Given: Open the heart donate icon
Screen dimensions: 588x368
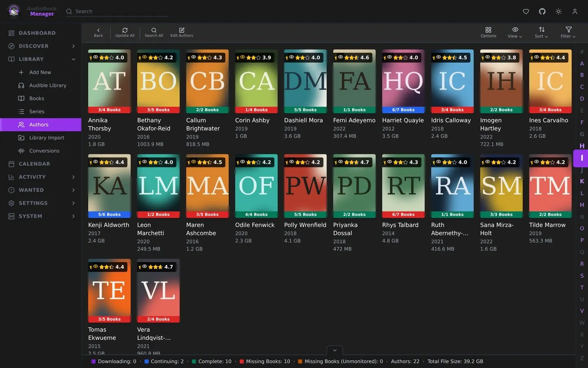Looking at the screenshot, I should click(x=526, y=11).
